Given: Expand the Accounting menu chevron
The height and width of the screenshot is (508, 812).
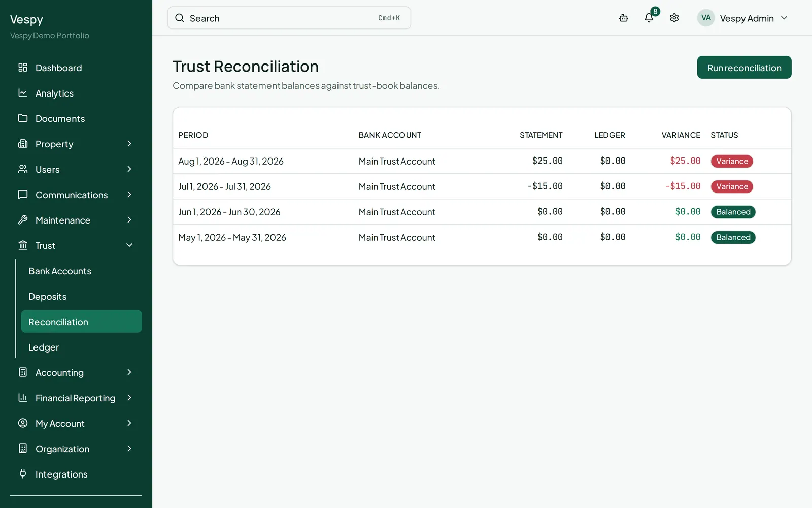Looking at the screenshot, I should (129, 372).
